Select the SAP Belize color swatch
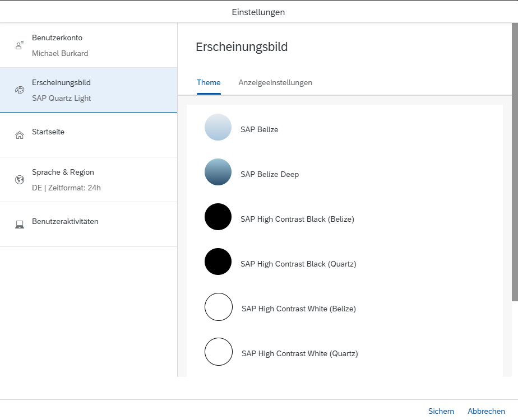 pyautogui.click(x=218, y=127)
